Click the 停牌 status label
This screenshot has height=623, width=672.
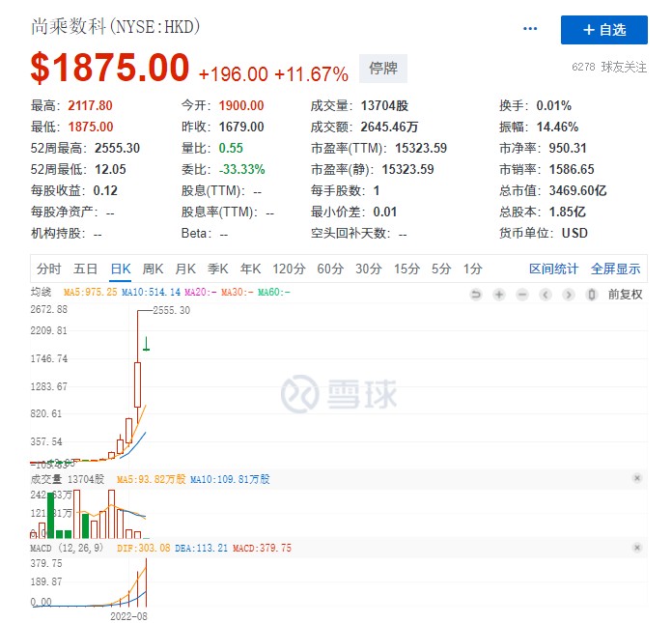click(383, 69)
